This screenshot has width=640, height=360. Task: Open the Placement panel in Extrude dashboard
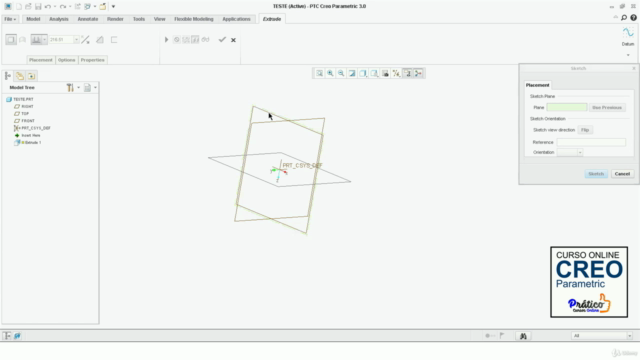click(41, 60)
